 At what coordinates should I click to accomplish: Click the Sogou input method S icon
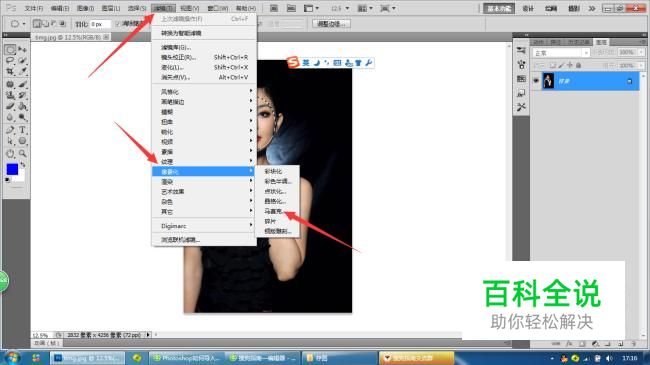[x=293, y=63]
